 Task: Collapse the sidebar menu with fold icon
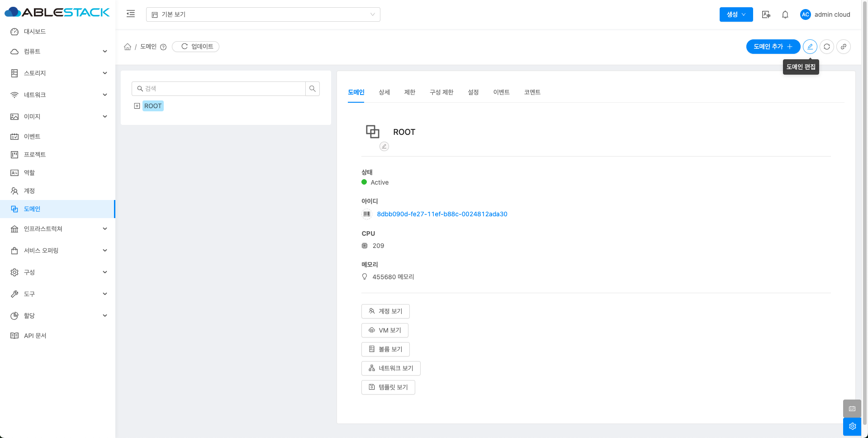(x=131, y=14)
